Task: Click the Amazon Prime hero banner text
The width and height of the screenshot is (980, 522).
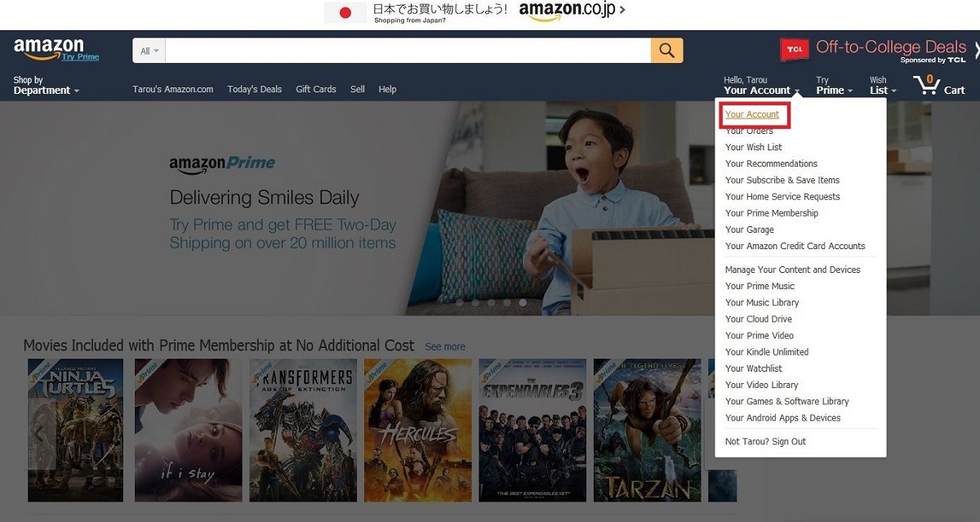Action: (222, 163)
